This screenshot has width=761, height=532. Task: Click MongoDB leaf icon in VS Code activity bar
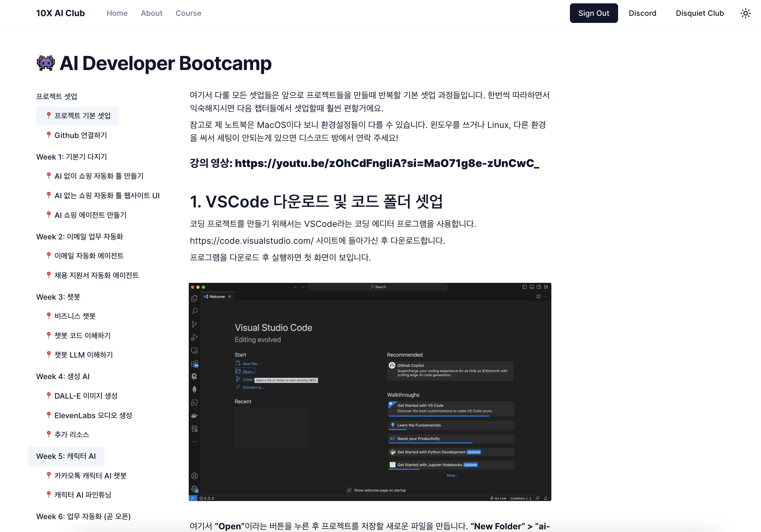(x=194, y=390)
